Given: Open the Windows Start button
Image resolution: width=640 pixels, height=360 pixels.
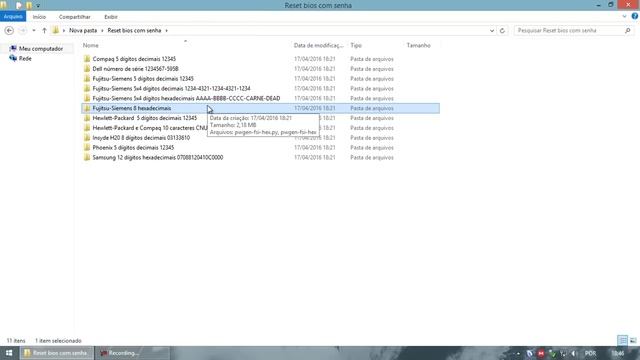Looking at the screenshot, I should pyautogui.click(x=9, y=353).
